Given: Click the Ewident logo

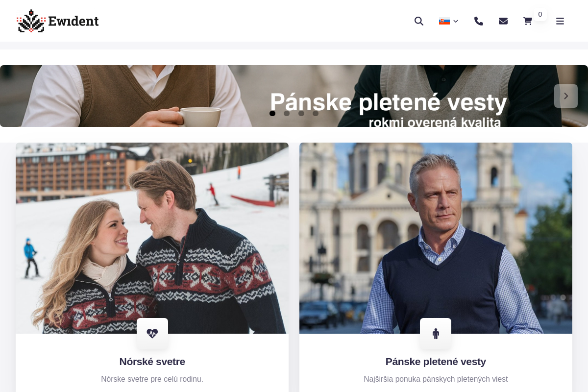Looking at the screenshot, I should [x=58, y=21].
